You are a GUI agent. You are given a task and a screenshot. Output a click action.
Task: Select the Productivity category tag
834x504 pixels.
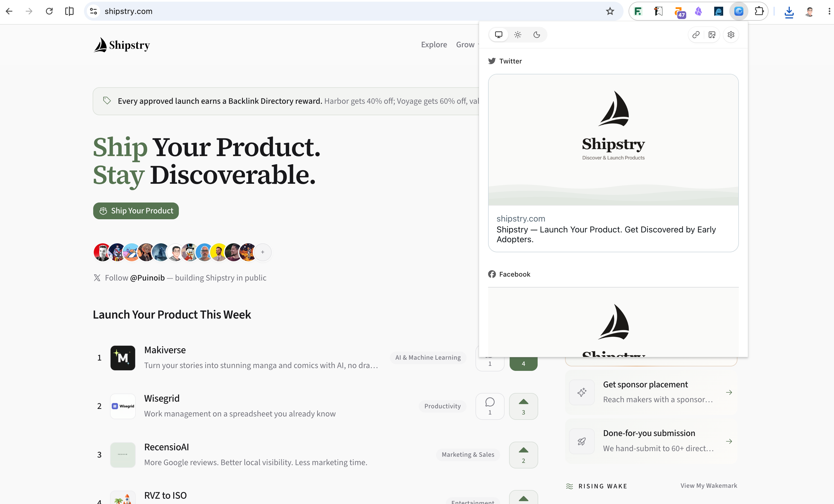tap(442, 406)
